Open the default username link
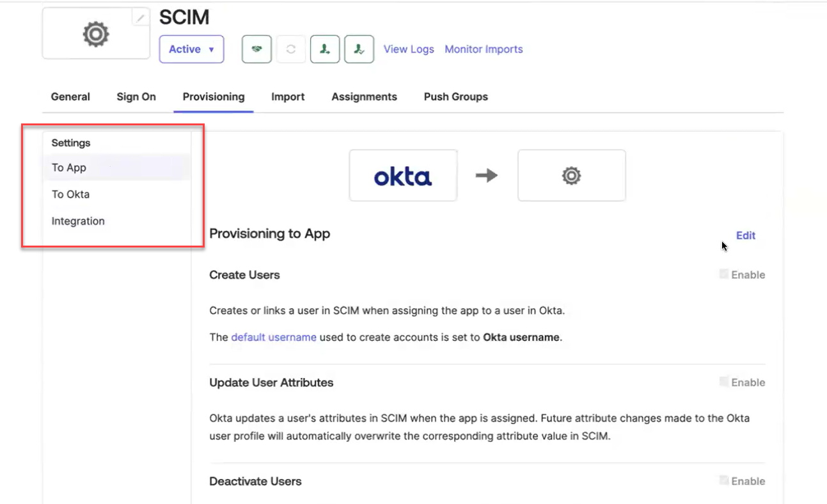Screen dimensions: 827x504 (274, 337)
